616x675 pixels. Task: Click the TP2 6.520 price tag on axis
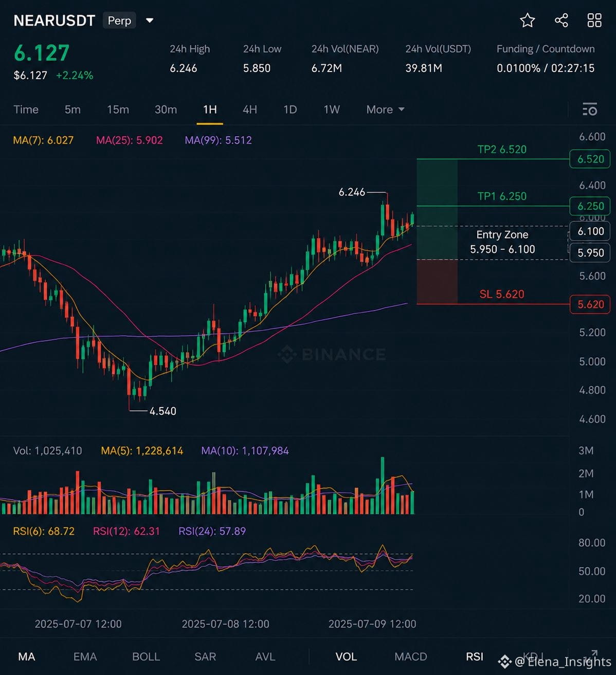tap(590, 159)
